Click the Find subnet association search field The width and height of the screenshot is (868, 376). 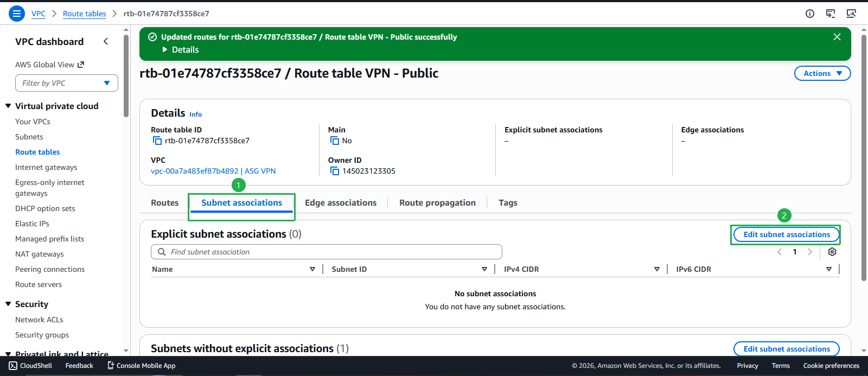[327, 252]
